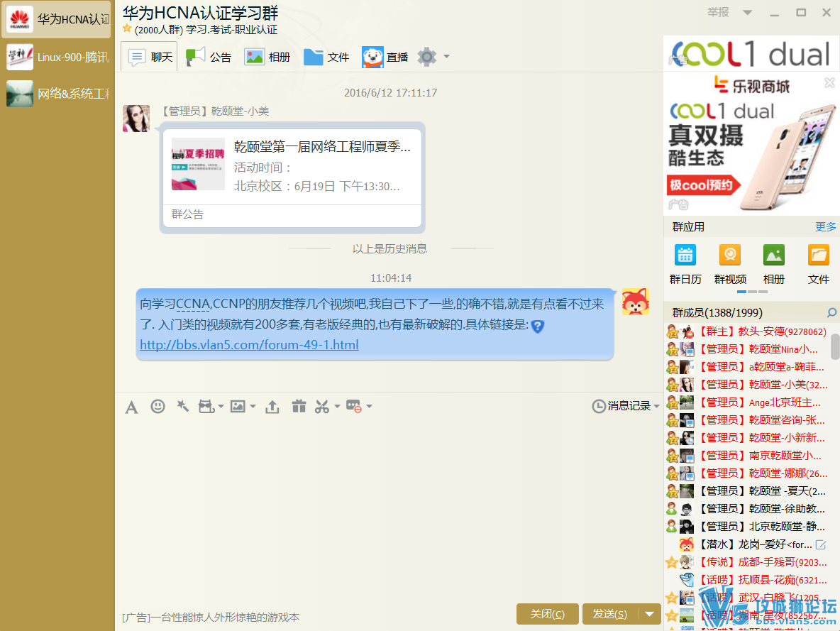This screenshot has height=631, width=840.
Task: Expand the window menu arrow next to 举报
Action: coord(747,12)
